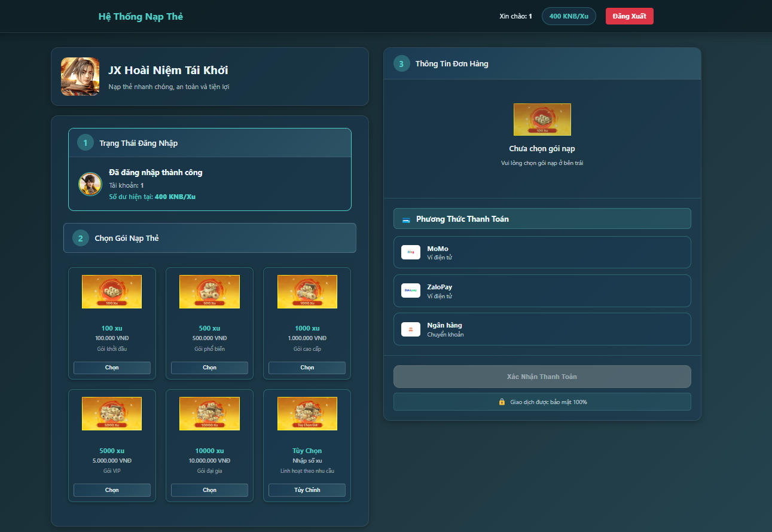Open Tùy Chỉnh custom amount option

tap(307, 490)
